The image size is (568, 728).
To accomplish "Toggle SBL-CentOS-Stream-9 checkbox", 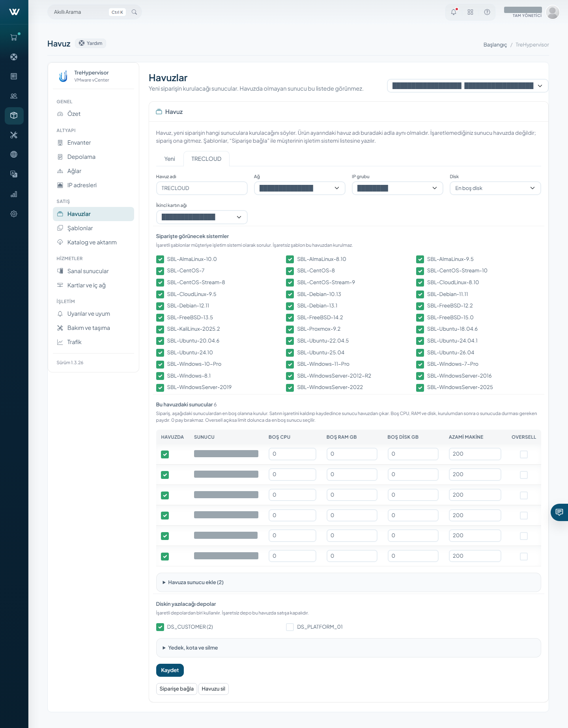I will (290, 283).
